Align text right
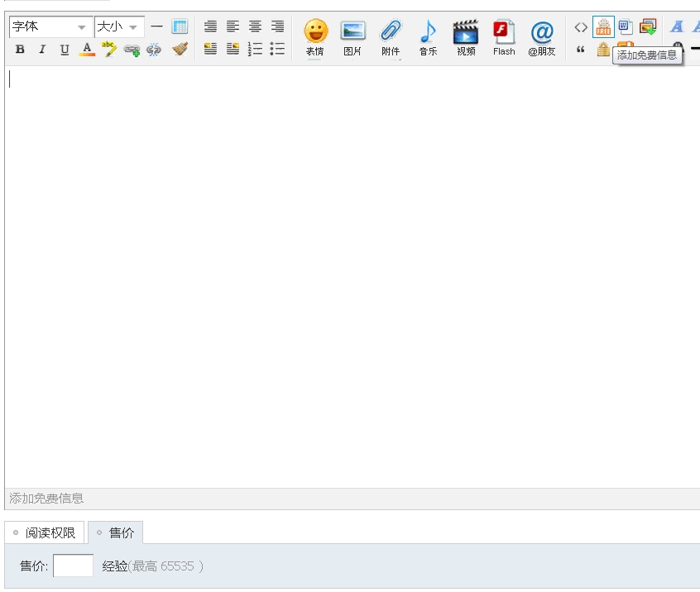The height and width of the screenshot is (592, 700). (277, 26)
